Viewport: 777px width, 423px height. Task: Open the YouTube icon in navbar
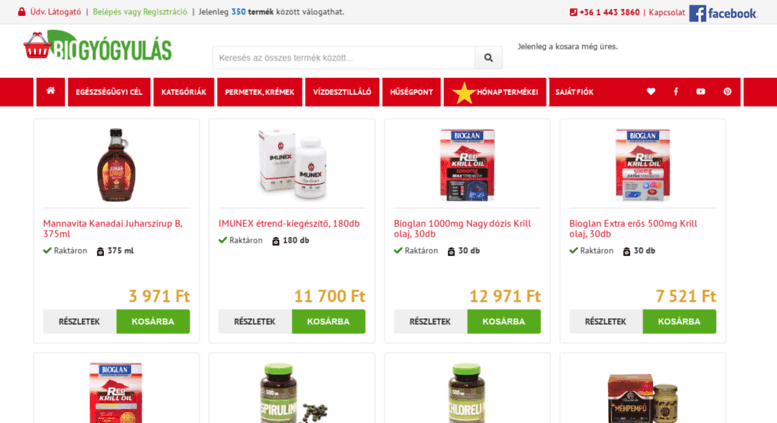click(700, 92)
